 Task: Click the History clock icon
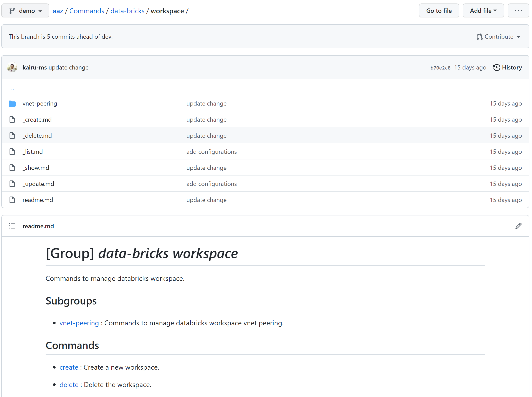496,68
